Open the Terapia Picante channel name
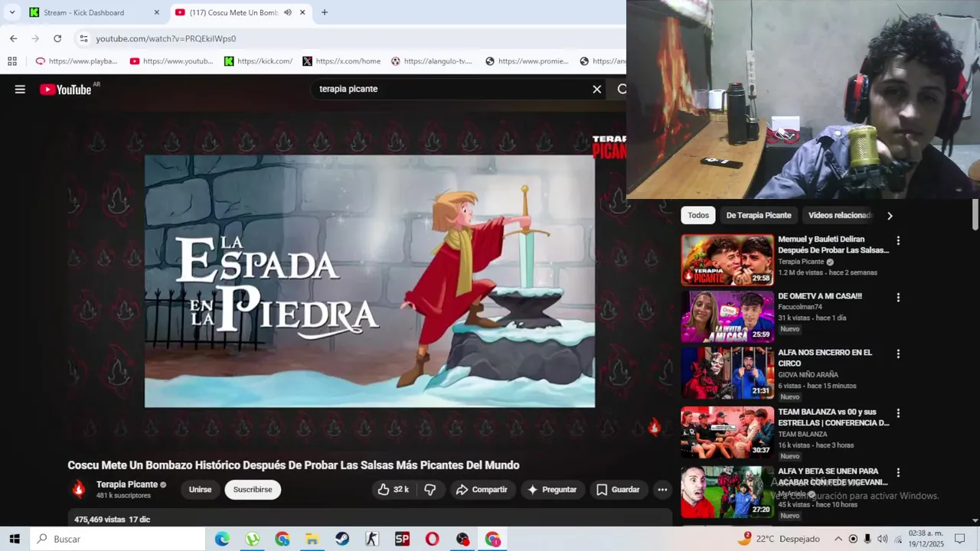 point(127,484)
